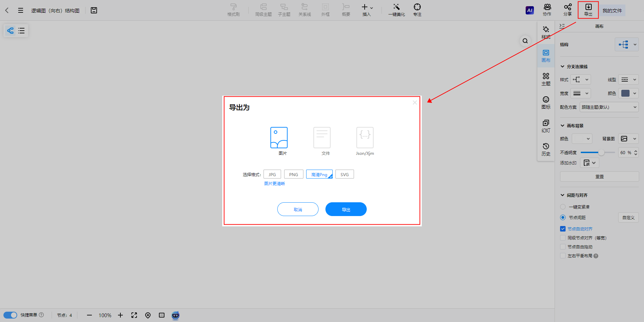Click the AI assistant icon
The width and height of the screenshot is (644, 322).
coord(529,10)
